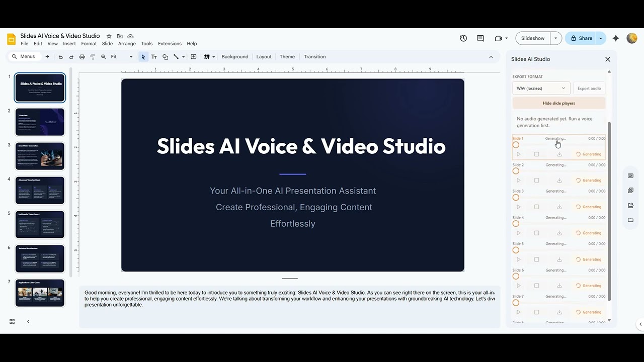Open version history clock icon
Image resolution: width=644 pixels, height=362 pixels.
[x=463, y=38]
